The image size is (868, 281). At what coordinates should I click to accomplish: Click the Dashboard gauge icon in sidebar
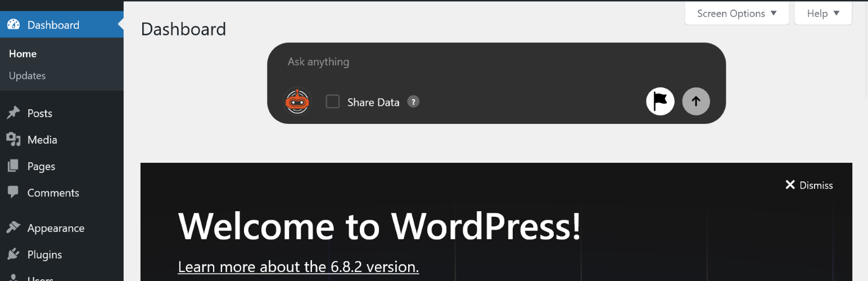pos(13,25)
